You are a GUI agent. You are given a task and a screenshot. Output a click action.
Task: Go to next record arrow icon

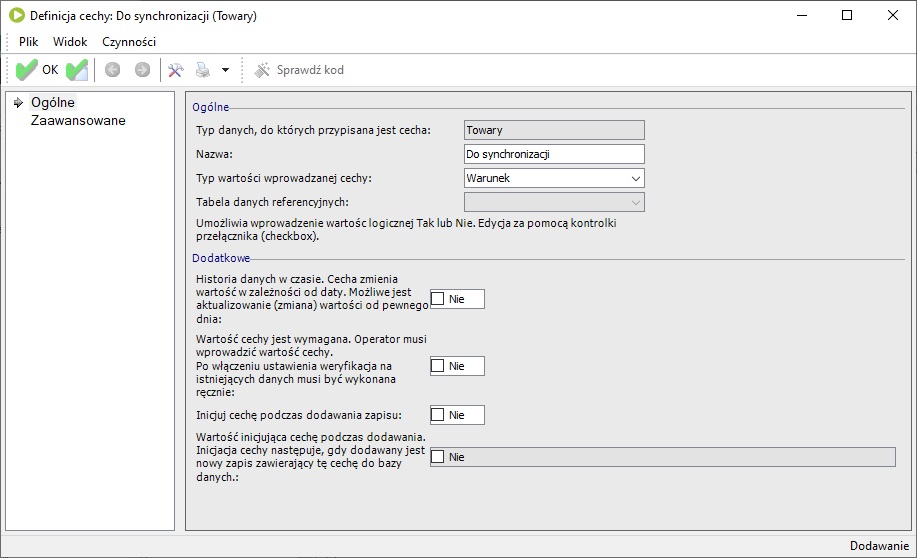tap(142, 70)
